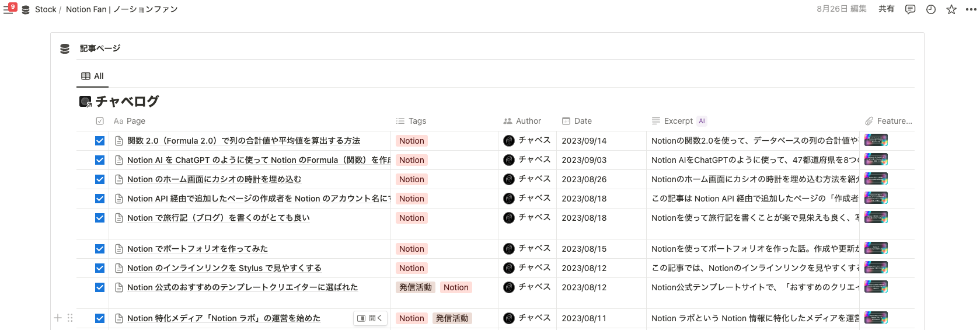Viewport: 980px width, 330px height.
Task: Open the sidebar menu with notification badge
Action: click(10, 9)
